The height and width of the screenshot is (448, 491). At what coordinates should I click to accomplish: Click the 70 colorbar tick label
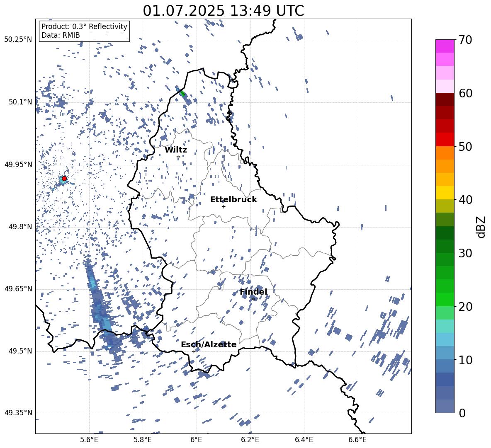click(465, 40)
